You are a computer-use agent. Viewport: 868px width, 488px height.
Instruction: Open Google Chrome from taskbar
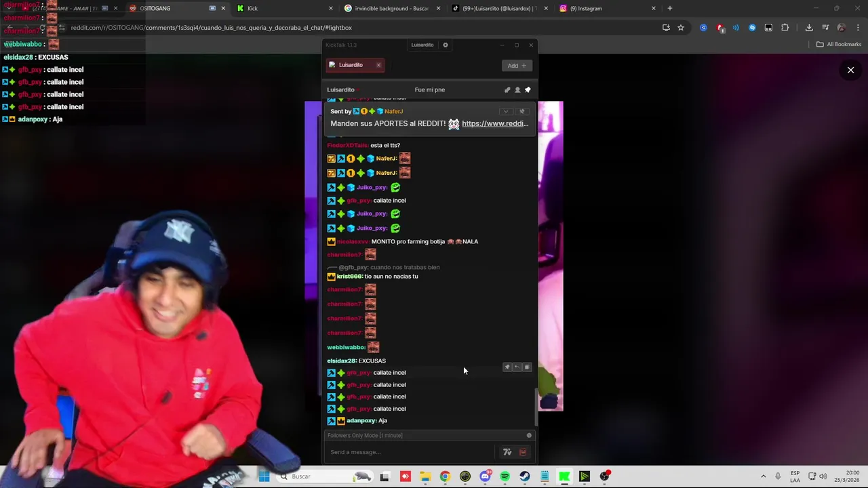tap(445, 476)
